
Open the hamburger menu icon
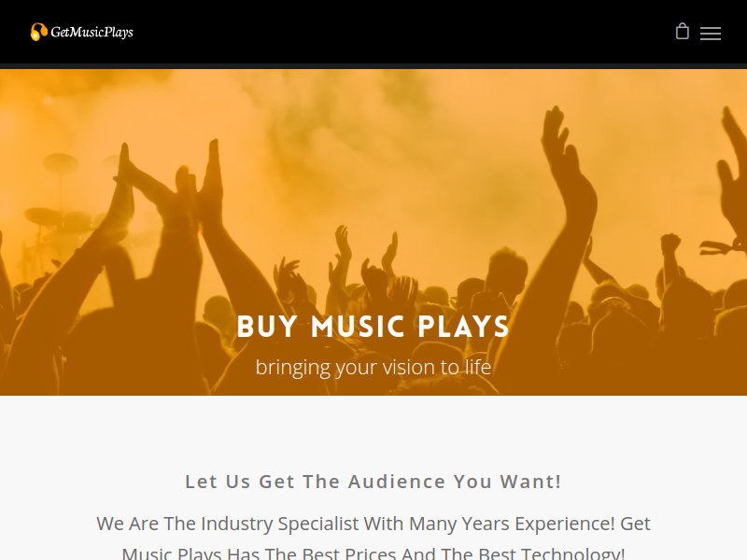(711, 34)
